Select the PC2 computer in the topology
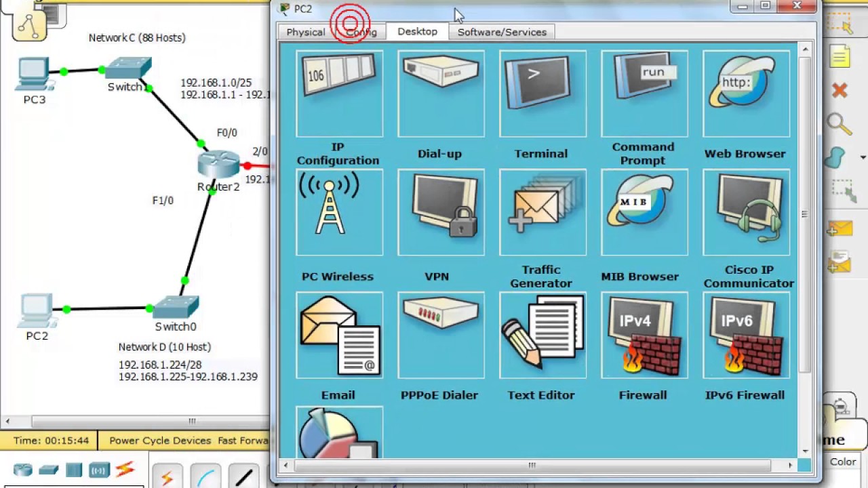The width and height of the screenshot is (868, 488). (37, 310)
